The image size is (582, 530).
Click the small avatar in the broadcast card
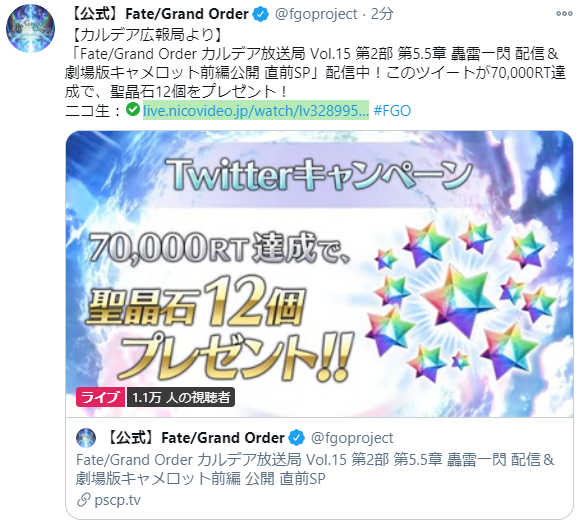[86, 438]
